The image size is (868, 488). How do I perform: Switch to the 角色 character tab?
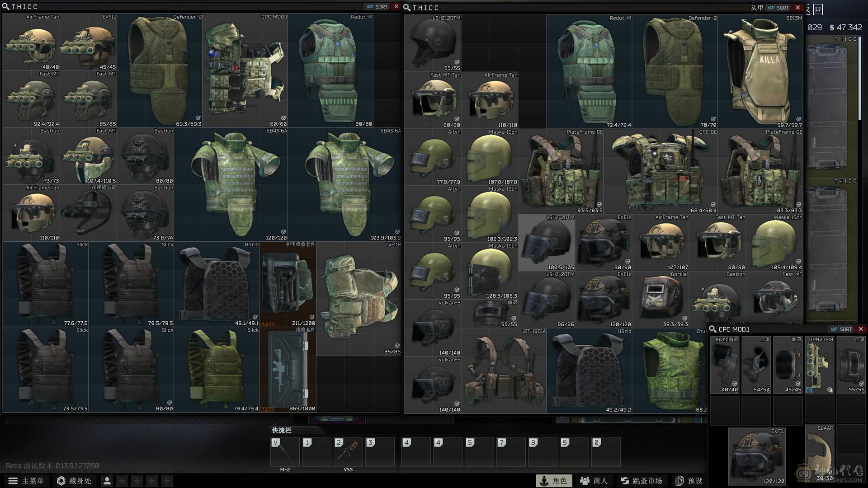(554, 481)
